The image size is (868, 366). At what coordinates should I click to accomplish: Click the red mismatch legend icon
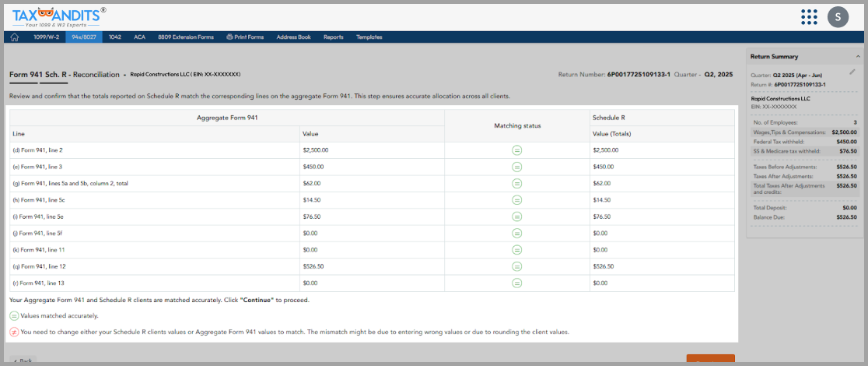(14, 332)
